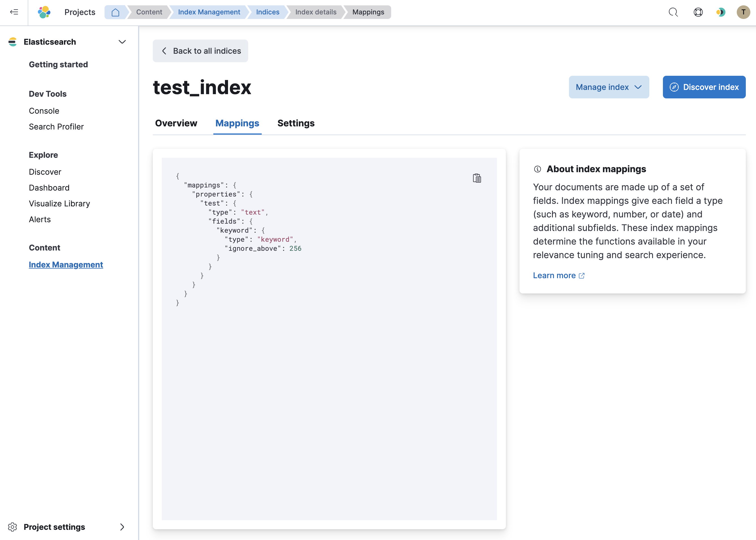756x540 pixels.
Task: Click the Console menu item in Dev Tools
Action: click(44, 111)
